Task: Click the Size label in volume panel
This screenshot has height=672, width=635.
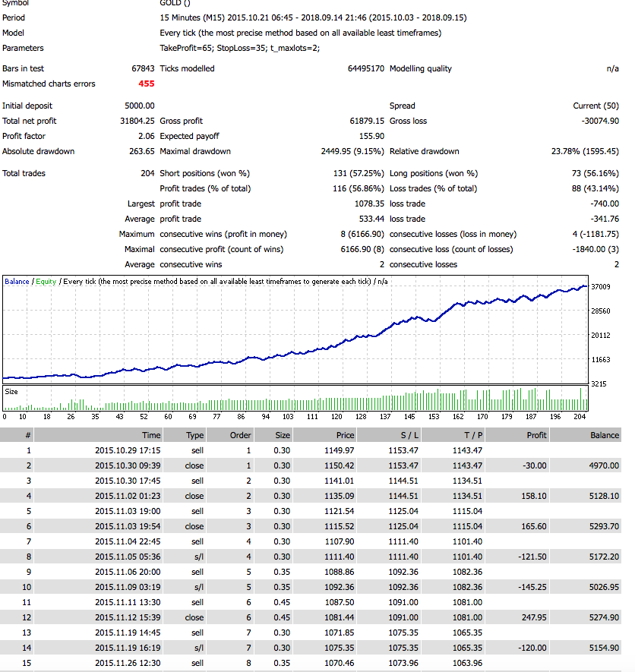Action: (x=11, y=392)
